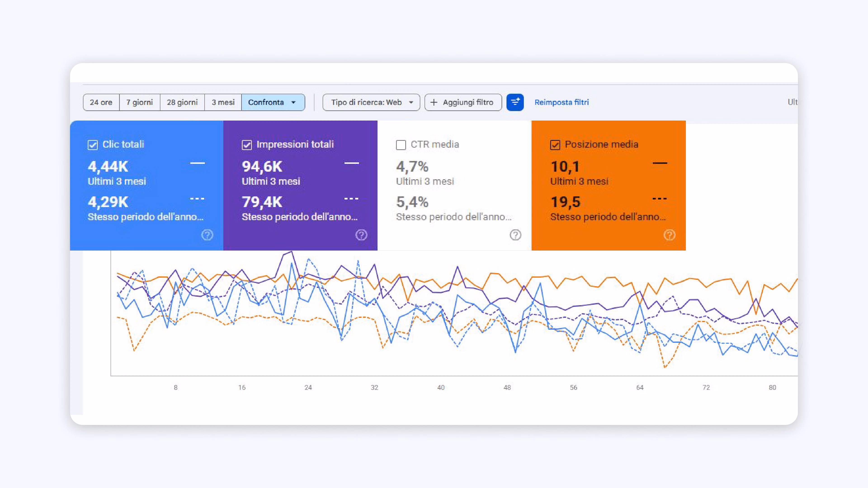
Task: Open the Tipo di ricerca: Web dropdown
Action: pyautogui.click(x=371, y=102)
